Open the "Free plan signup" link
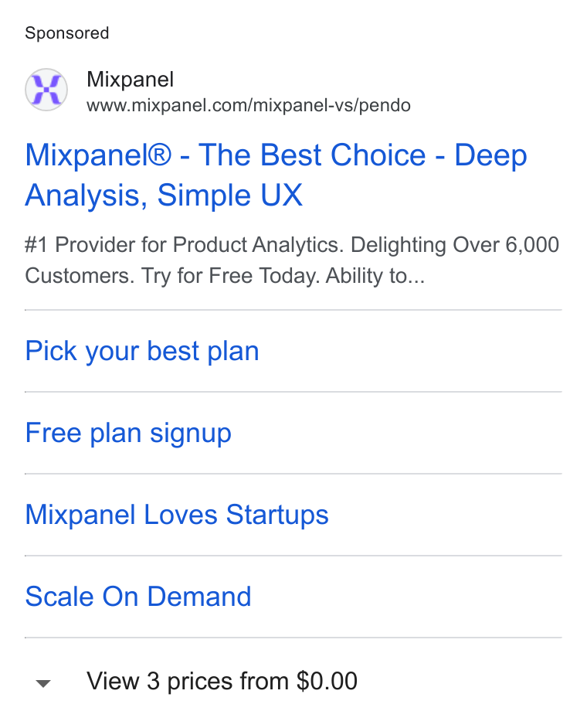This screenshot has height=728, width=587. [x=128, y=434]
